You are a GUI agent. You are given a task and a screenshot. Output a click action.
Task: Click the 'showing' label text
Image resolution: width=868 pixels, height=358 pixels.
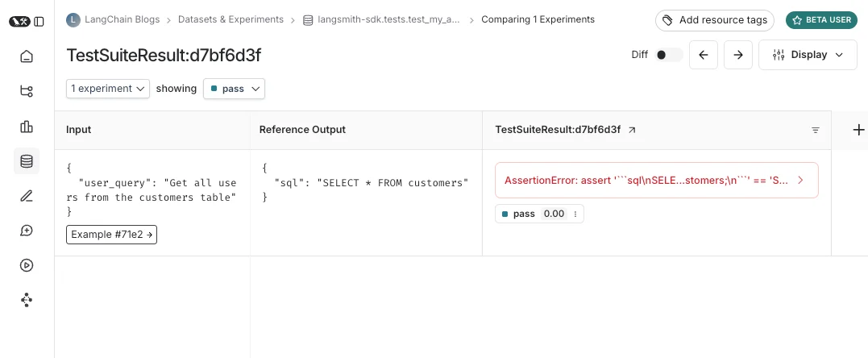click(176, 89)
